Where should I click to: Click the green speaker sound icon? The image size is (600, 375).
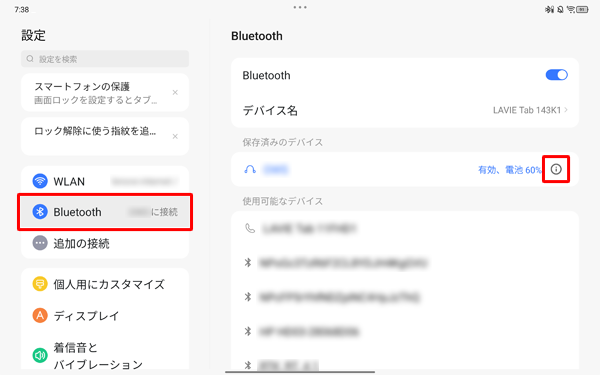tap(40, 355)
